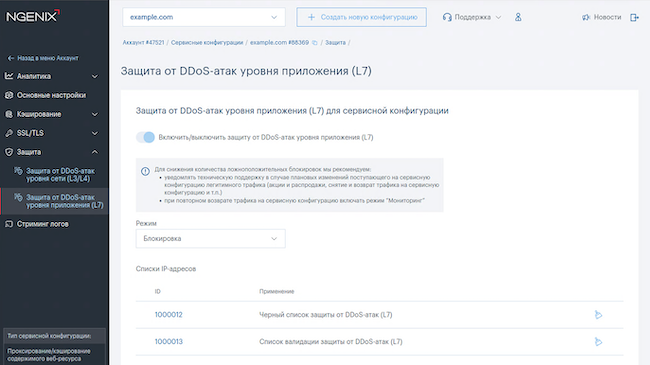Viewport: 650px width, 365px height.
Task: Click the Стриминг логов icon
Action: pos(9,224)
